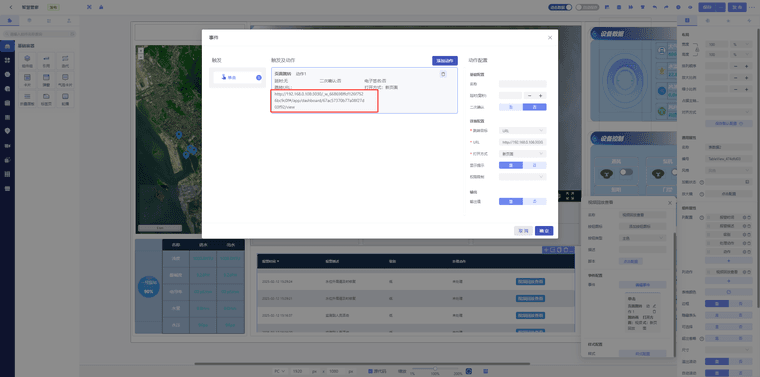Adjust the zoom slider in bottom bar
The height and width of the screenshot is (377, 760).
(435, 369)
